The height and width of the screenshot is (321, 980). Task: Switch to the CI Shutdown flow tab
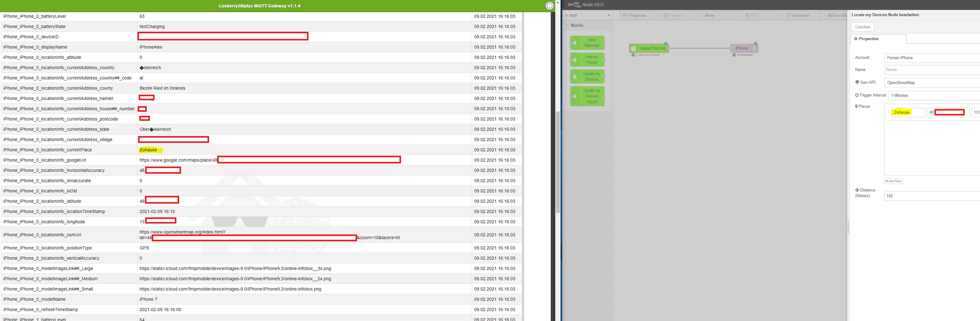[x=803, y=16]
